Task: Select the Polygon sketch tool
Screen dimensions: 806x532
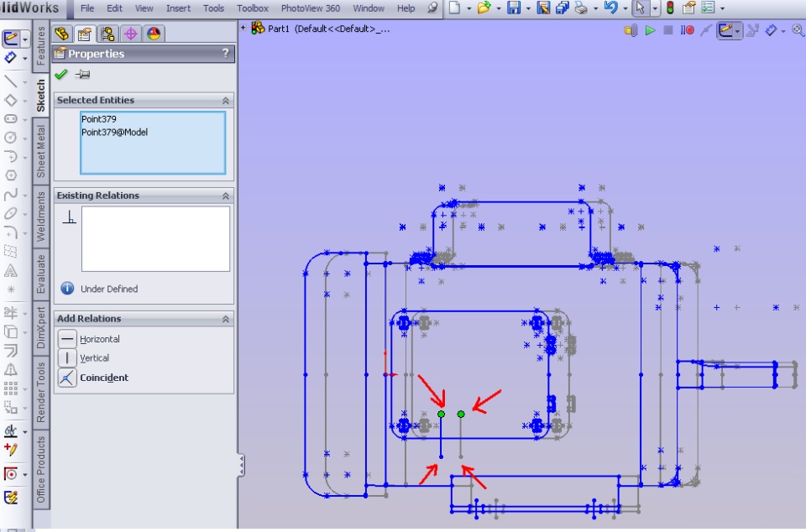Action: click(x=11, y=175)
